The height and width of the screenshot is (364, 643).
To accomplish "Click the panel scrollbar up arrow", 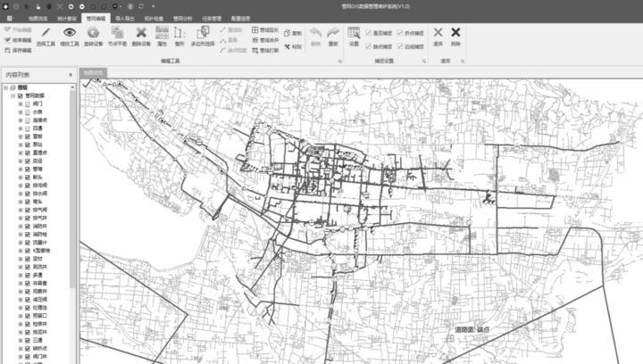I will click(x=72, y=87).
